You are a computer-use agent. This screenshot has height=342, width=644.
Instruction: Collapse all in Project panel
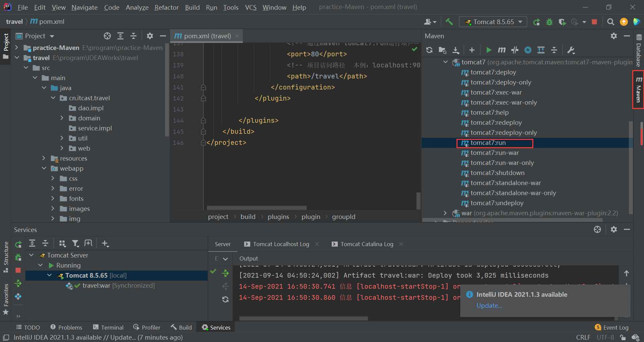pyautogui.click(x=133, y=36)
